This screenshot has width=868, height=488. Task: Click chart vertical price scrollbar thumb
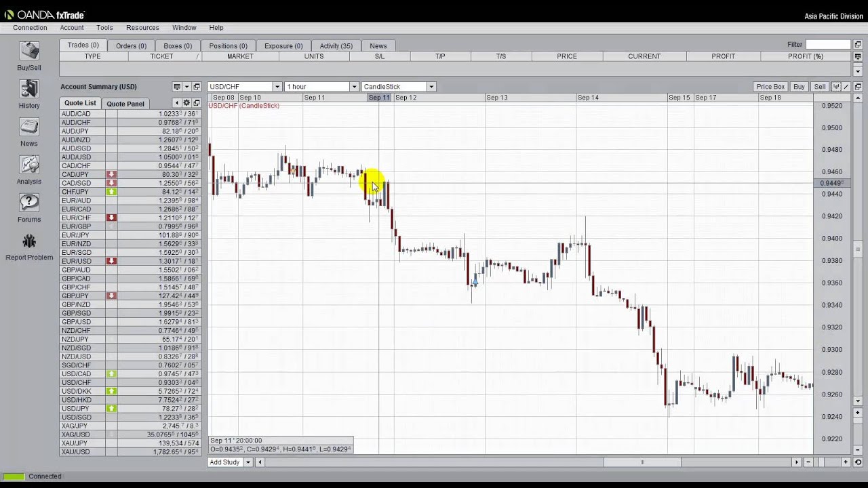pos(858,250)
